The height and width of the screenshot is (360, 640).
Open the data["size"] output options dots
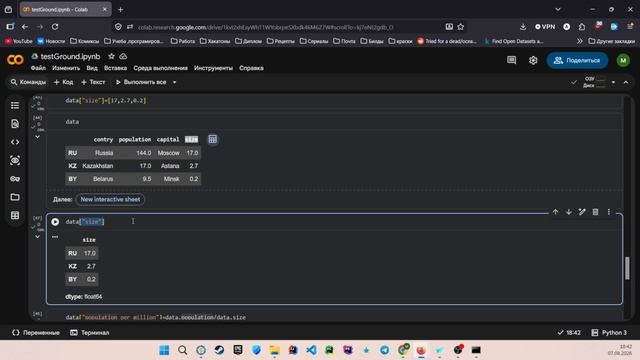[55, 237]
